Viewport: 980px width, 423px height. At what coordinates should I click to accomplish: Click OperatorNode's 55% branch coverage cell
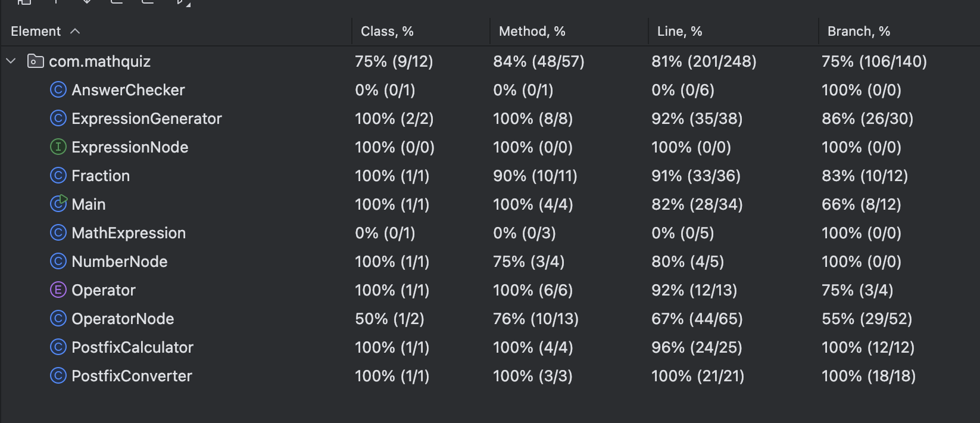pos(866,319)
